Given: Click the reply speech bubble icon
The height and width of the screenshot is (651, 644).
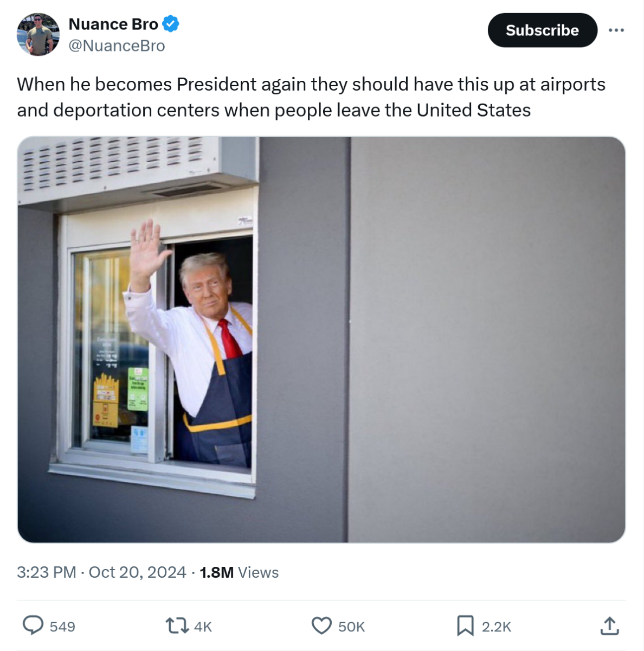Looking at the screenshot, I should pos(33,626).
